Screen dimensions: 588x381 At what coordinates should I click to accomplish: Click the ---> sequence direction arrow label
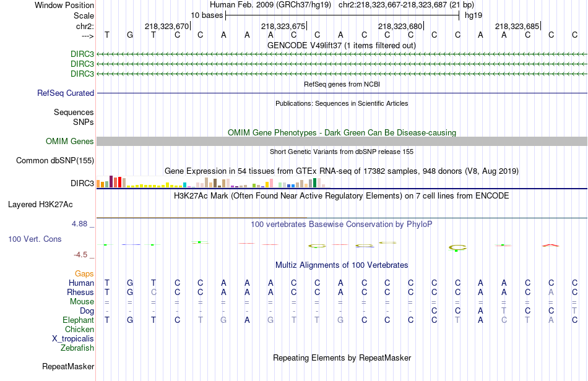click(x=88, y=36)
